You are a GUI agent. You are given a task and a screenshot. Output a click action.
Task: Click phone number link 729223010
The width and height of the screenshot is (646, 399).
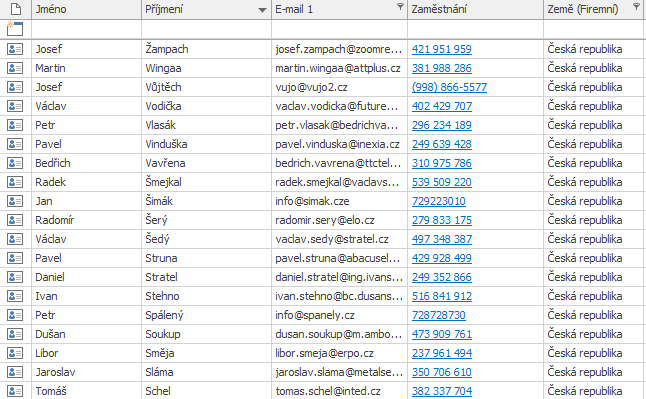click(x=439, y=201)
